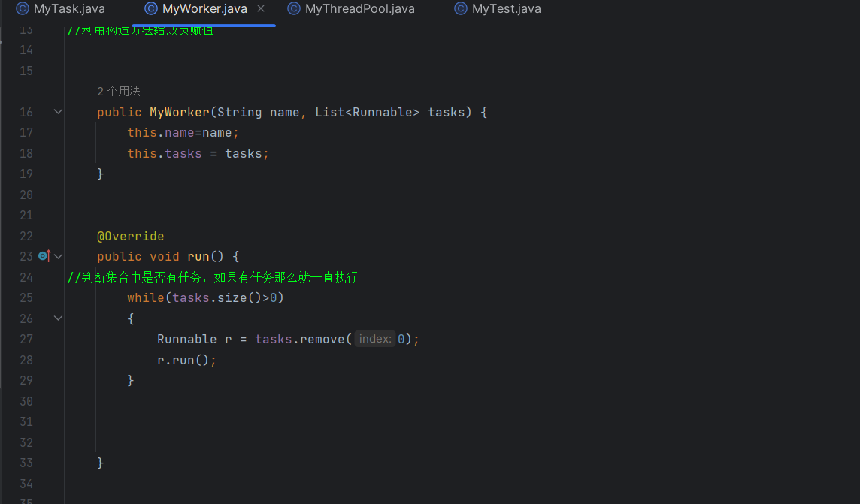Click line number 27 in the gutter

pos(26,339)
